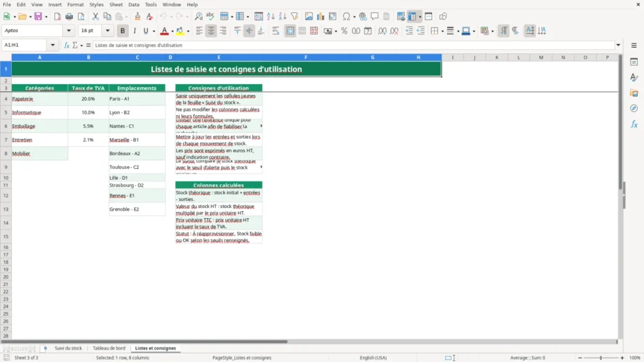Open the Font Name dropdown

pyautogui.click(x=69, y=30)
